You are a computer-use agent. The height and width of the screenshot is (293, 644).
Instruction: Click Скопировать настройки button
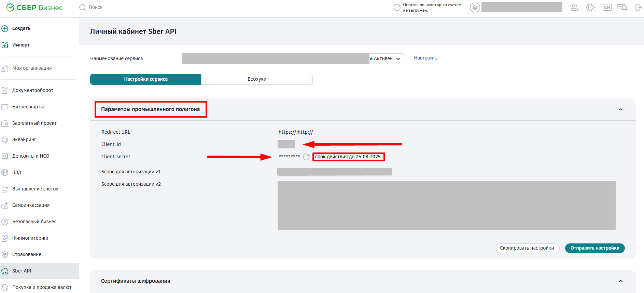pyautogui.click(x=527, y=248)
